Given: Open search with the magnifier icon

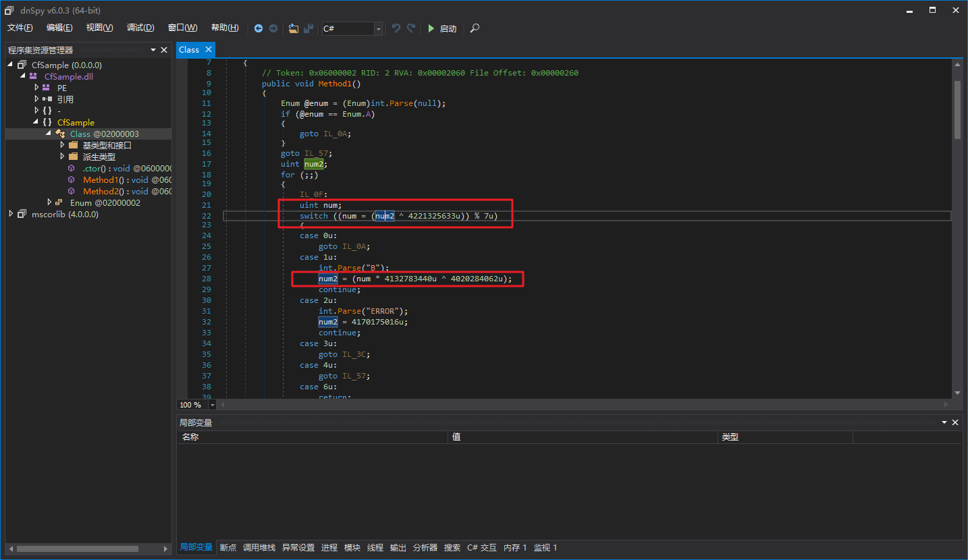Looking at the screenshot, I should 475,28.
